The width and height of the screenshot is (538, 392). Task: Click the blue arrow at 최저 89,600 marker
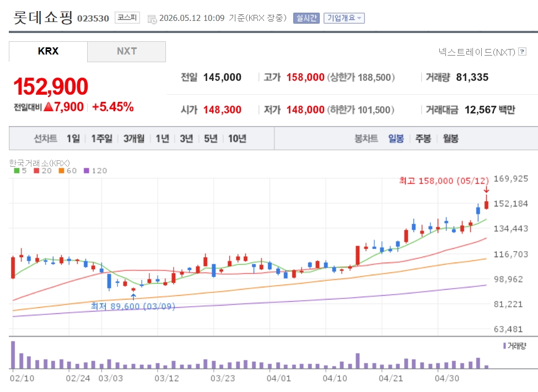point(133,296)
